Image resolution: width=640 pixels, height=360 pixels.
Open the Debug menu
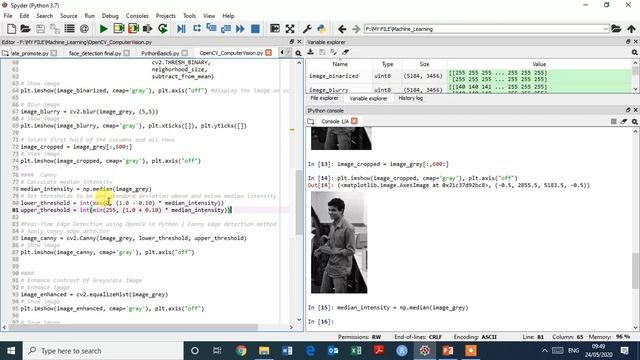point(110,16)
